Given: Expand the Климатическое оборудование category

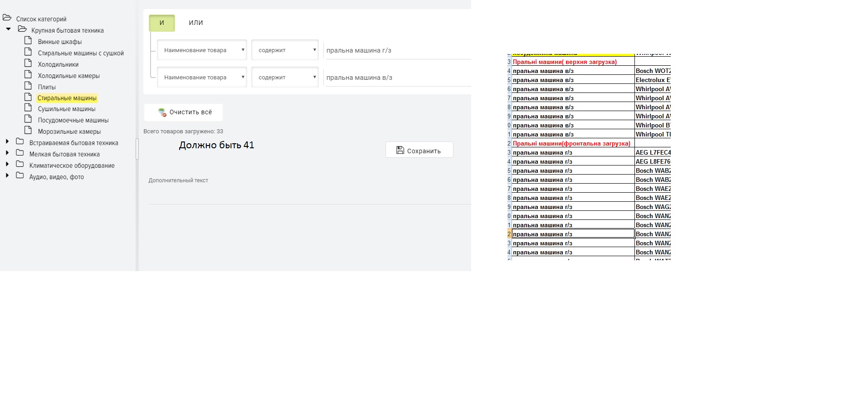Looking at the screenshot, I should 7,164.
